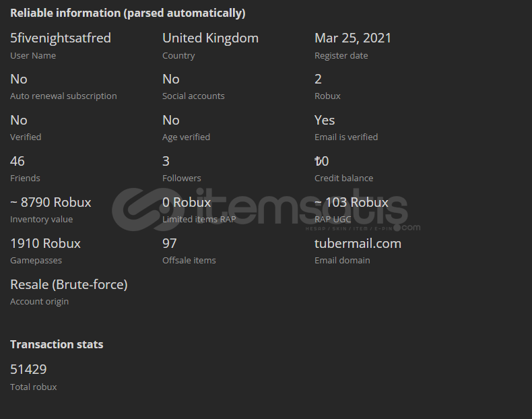Image resolution: width=532 pixels, height=419 pixels.
Task: Click the itemsatış watermark logo icon
Action: click(x=143, y=209)
